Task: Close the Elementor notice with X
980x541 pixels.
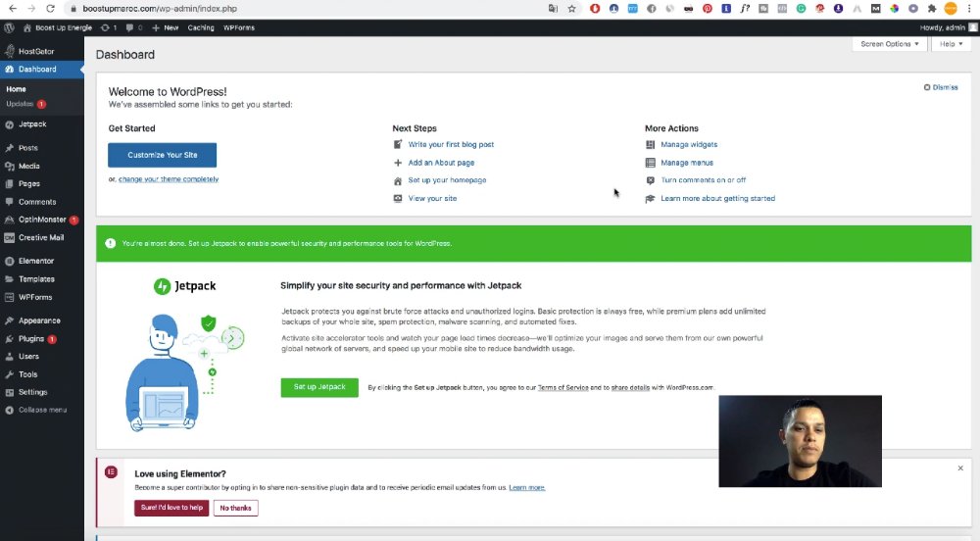Action: (x=960, y=467)
